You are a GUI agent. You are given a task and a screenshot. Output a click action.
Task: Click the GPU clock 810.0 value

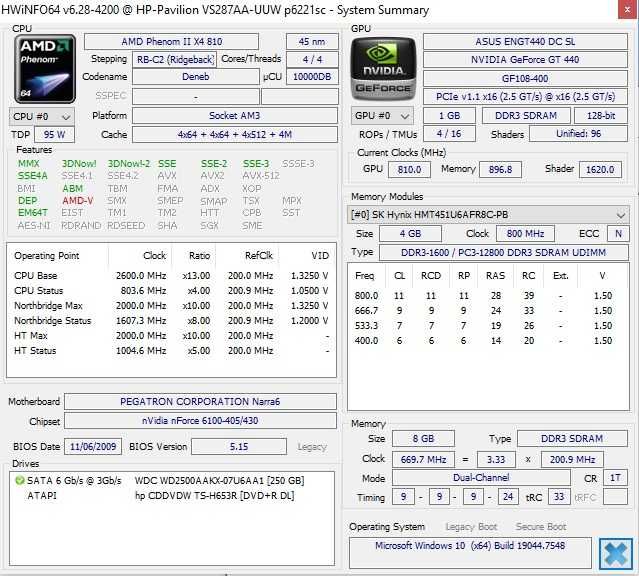click(409, 170)
